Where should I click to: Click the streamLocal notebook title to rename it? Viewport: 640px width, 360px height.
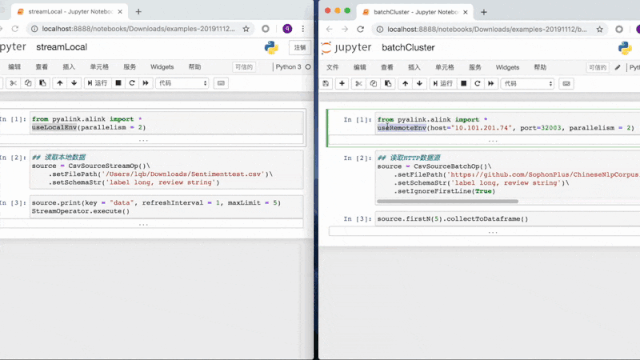pyautogui.click(x=62, y=47)
